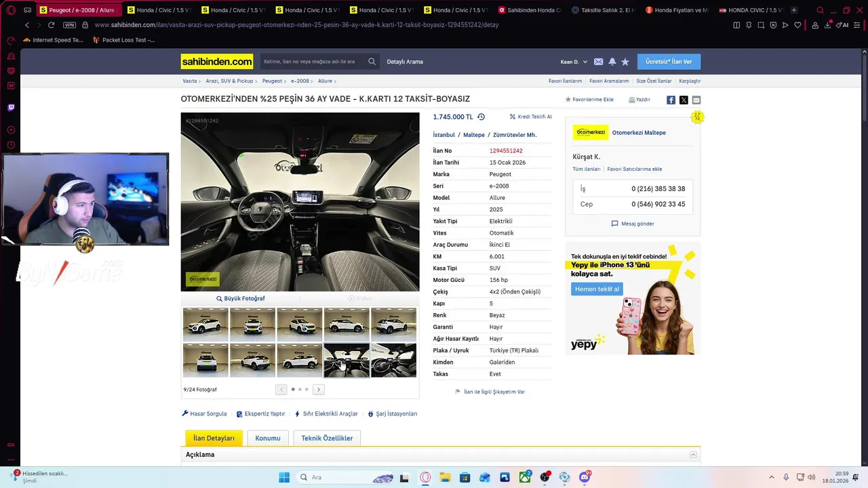Open messages envelope icon in header
Image resolution: width=868 pixels, height=488 pixels.
[598, 62]
